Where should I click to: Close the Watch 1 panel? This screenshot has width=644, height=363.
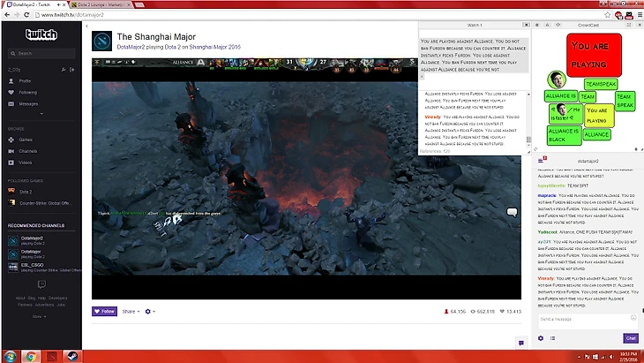tap(526, 25)
